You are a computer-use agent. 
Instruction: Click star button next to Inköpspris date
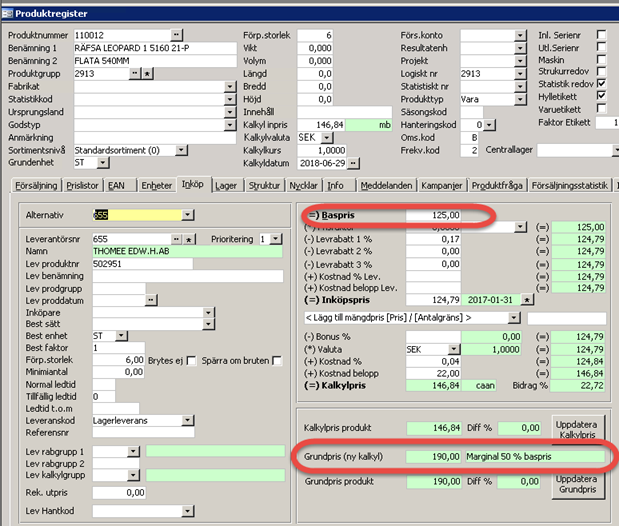[527, 300]
